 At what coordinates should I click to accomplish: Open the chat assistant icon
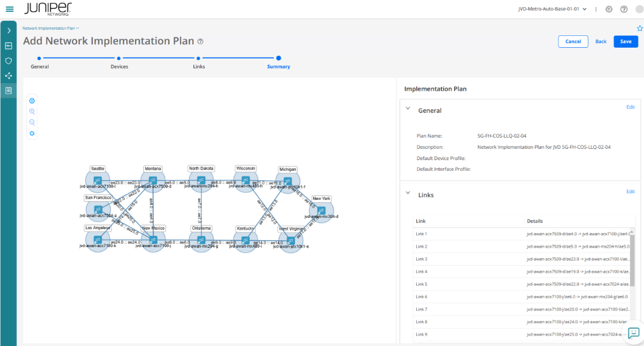click(634, 333)
